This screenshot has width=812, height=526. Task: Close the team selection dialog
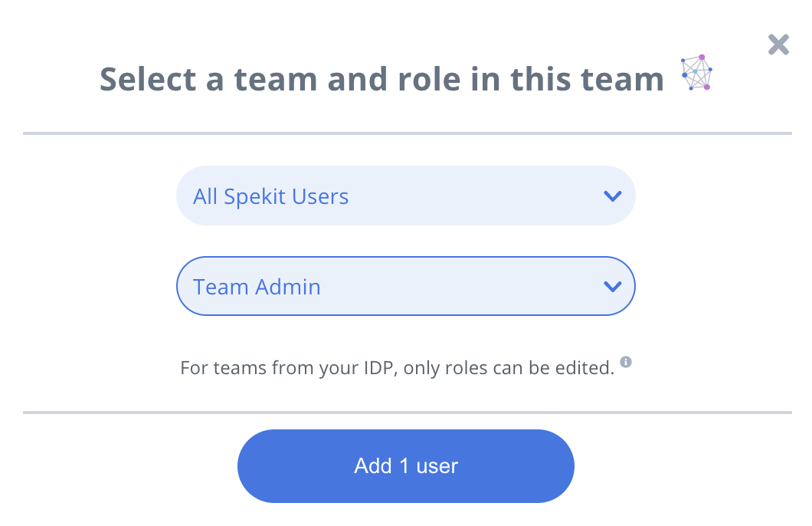(x=778, y=44)
